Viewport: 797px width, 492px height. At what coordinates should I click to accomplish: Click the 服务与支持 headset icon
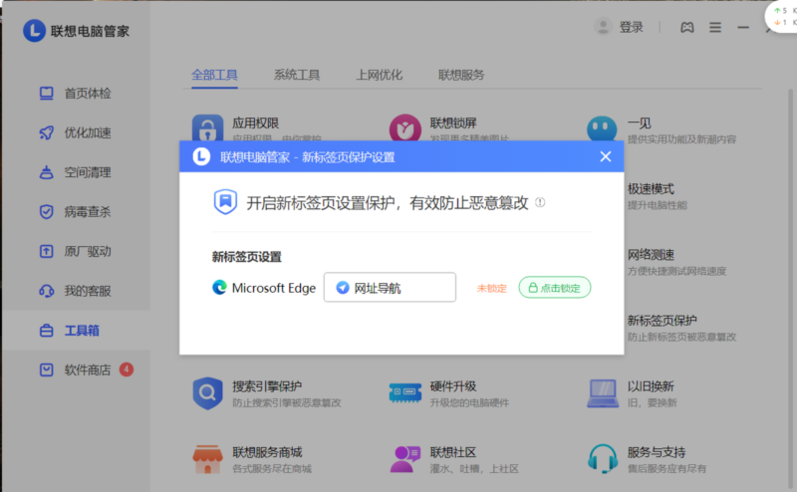pos(602,459)
